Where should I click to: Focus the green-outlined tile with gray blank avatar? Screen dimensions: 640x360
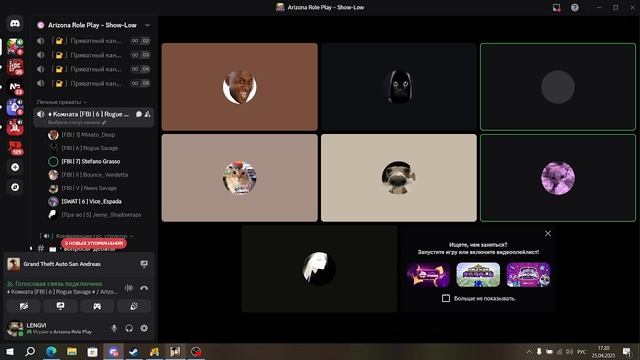click(x=558, y=87)
